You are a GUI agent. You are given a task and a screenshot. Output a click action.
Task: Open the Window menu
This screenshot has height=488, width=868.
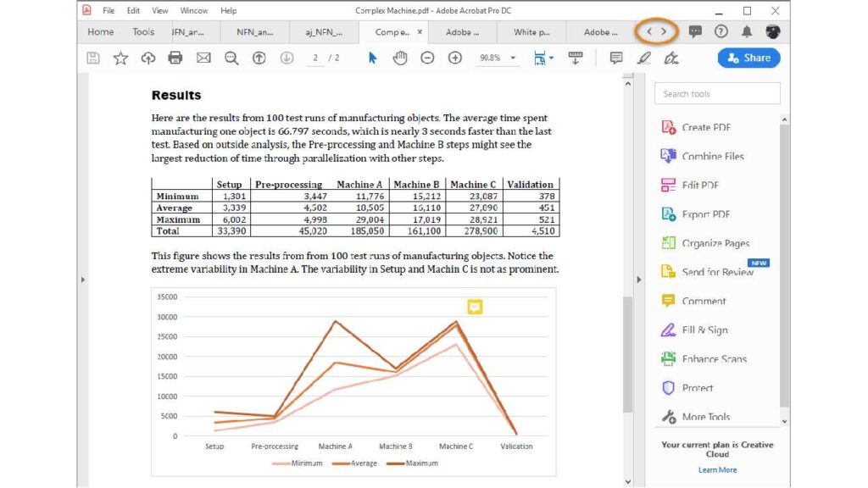194,10
